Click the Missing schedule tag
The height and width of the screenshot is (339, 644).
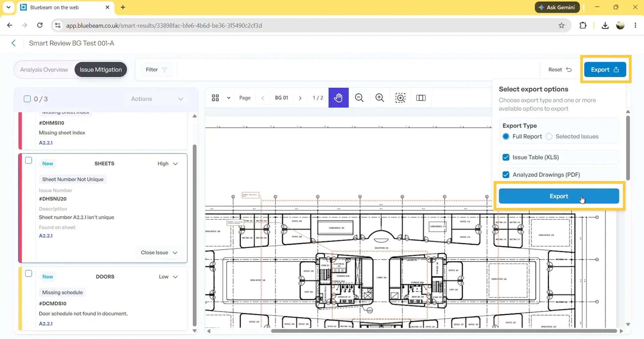[x=62, y=292]
